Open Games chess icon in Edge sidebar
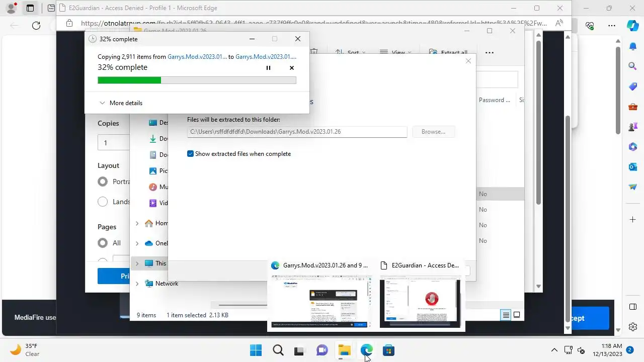 (x=633, y=127)
